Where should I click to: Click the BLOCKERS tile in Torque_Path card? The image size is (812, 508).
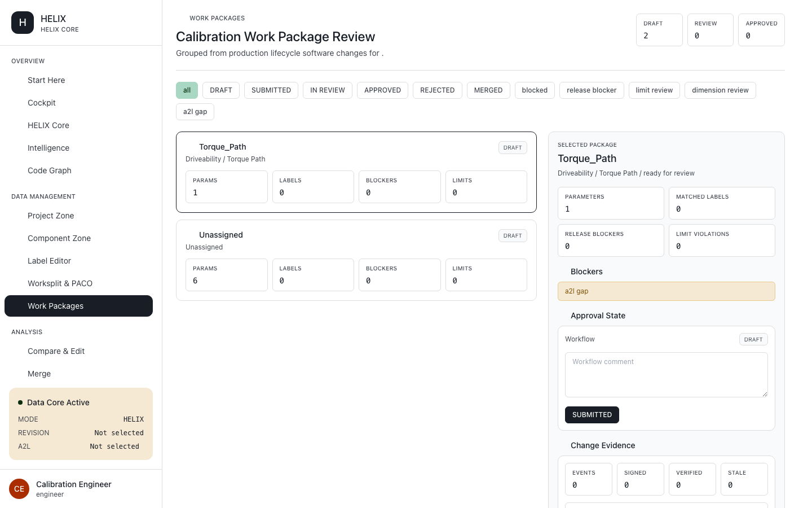pyautogui.click(x=400, y=187)
